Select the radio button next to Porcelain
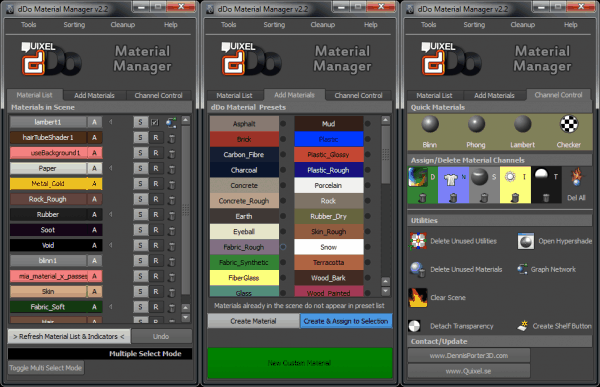 [368, 185]
